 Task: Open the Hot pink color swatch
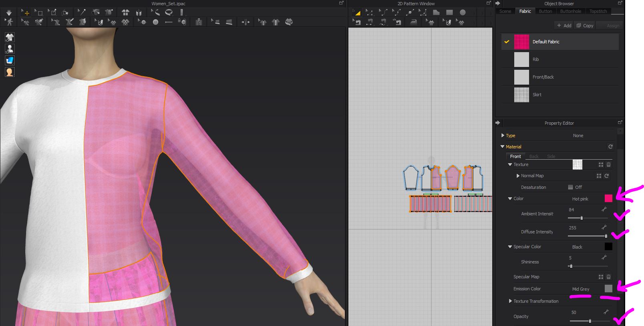point(608,198)
